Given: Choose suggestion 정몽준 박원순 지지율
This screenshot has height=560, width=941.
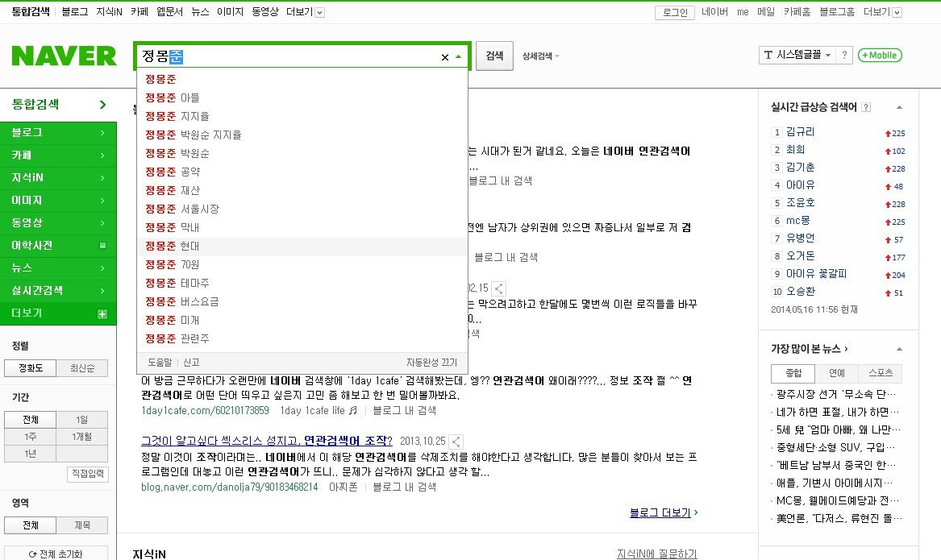Looking at the screenshot, I should pyautogui.click(x=302, y=135).
